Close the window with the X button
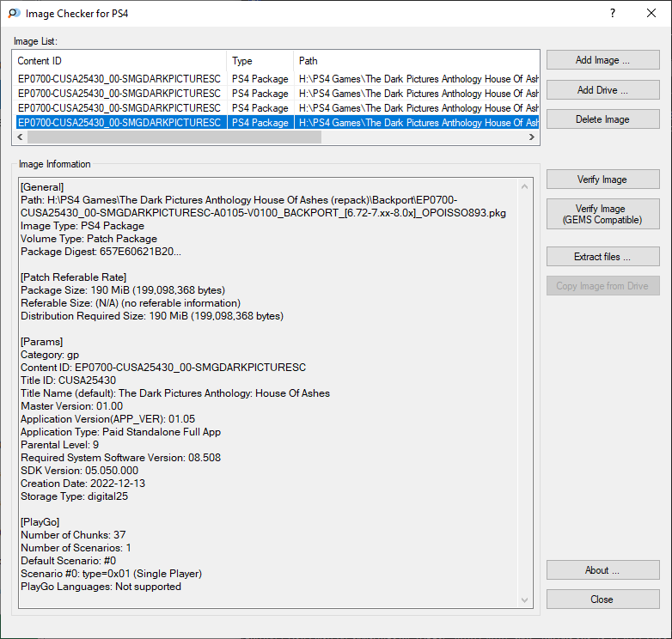 point(651,13)
